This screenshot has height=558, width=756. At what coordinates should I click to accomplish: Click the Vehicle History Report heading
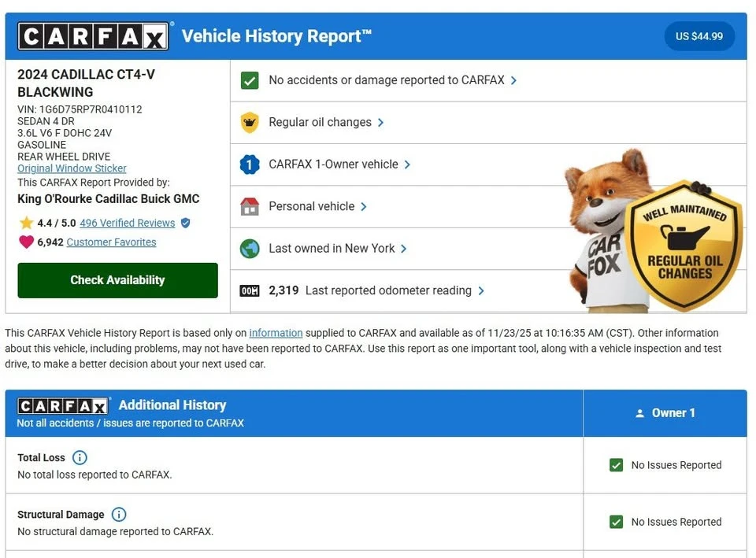tap(276, 36)
